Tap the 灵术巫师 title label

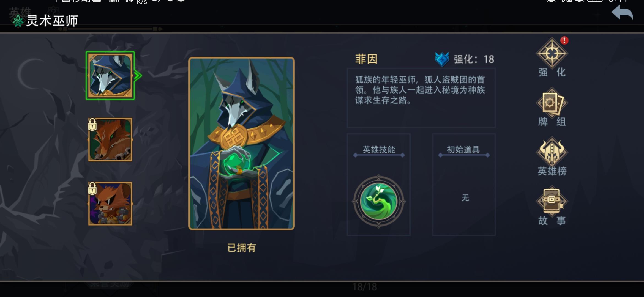[x=52, y=21]
